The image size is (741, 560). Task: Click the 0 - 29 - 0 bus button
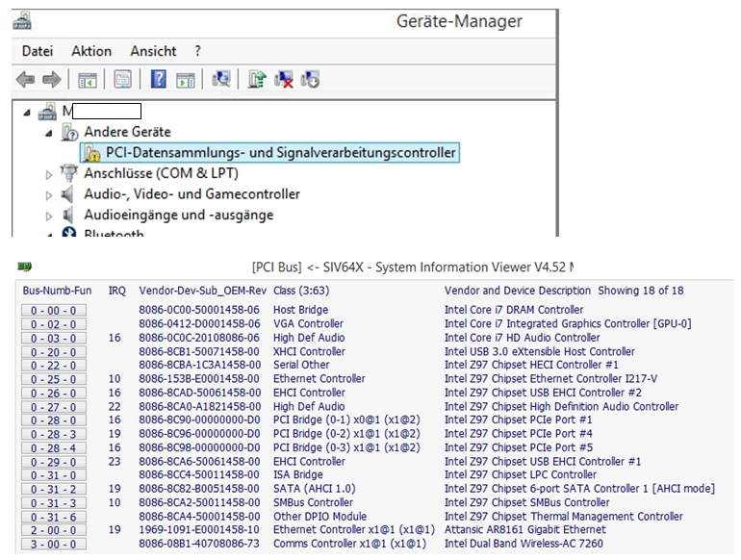pos(53,462)
